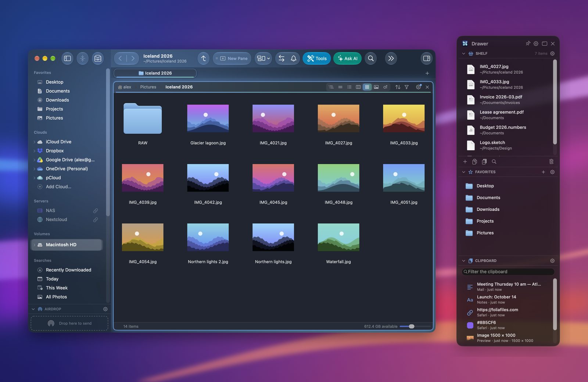Click the move items icon under Shelf

click(x=484, y=162)
